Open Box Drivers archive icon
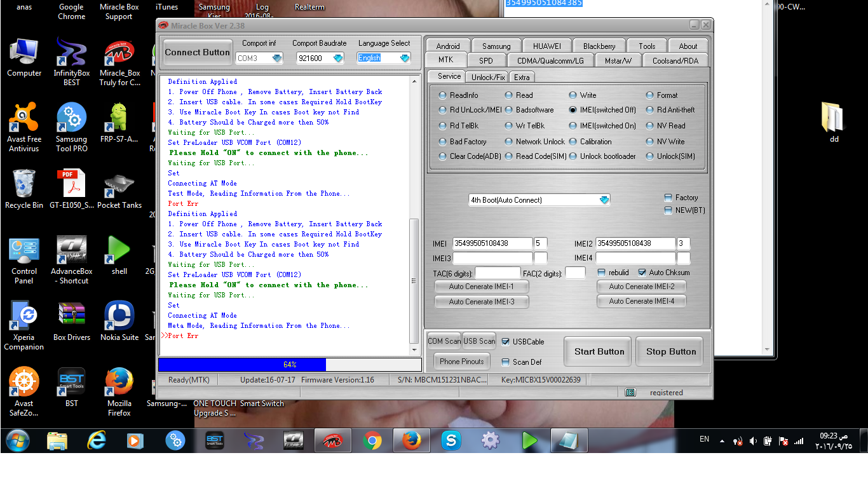This screenshot has height=488, width=868. coord(71,322)
